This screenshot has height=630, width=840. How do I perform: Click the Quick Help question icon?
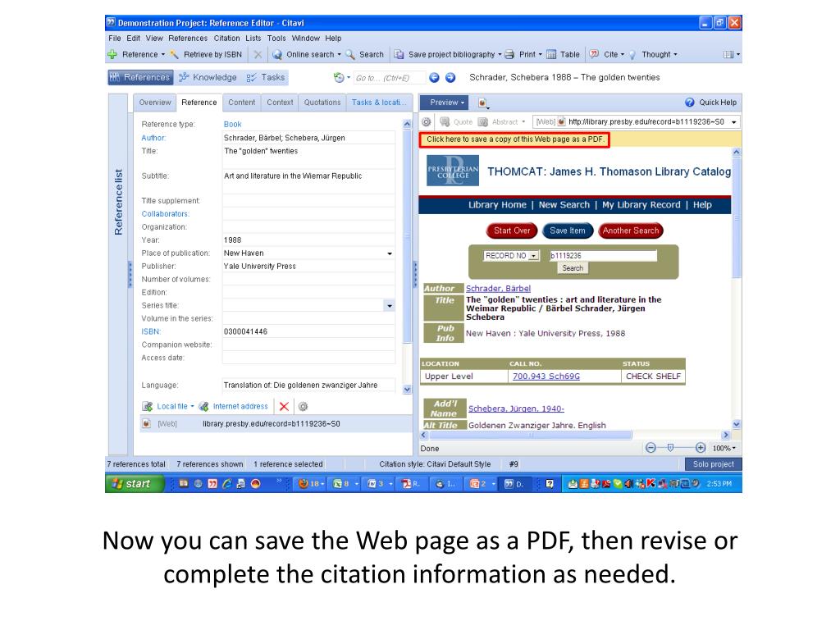(x=689, y=103)
